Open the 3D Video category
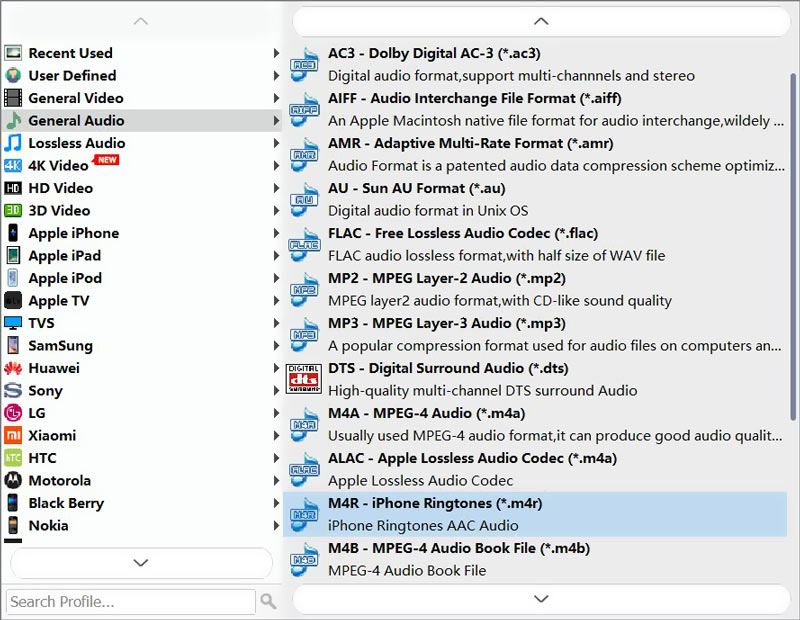Viewport: 800px width, 620px height. pos(142,210)
